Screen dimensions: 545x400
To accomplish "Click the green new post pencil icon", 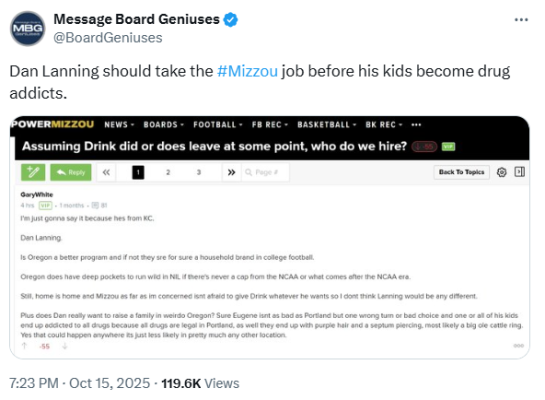I will 33,172.
